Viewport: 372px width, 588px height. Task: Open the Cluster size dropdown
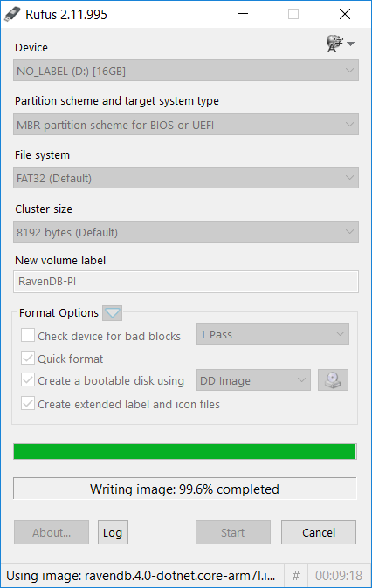tap(186, 232)
